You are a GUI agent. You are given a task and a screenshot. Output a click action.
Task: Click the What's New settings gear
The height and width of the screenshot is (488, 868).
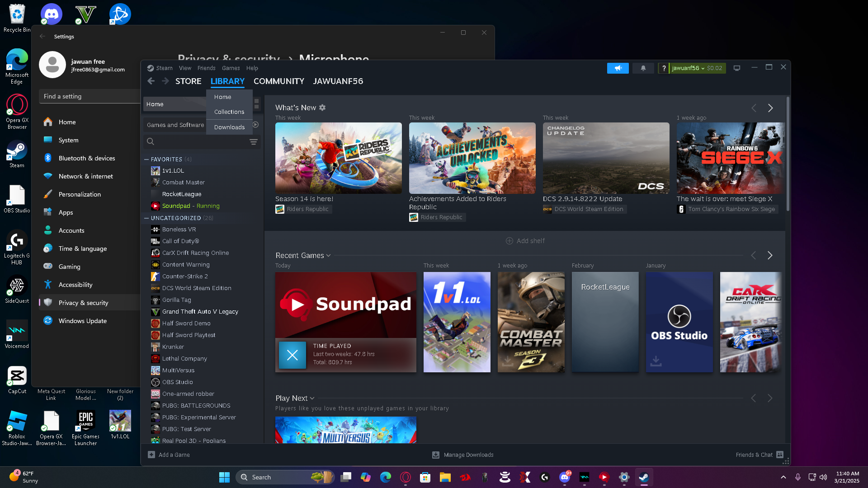click(x=322, y=108)
